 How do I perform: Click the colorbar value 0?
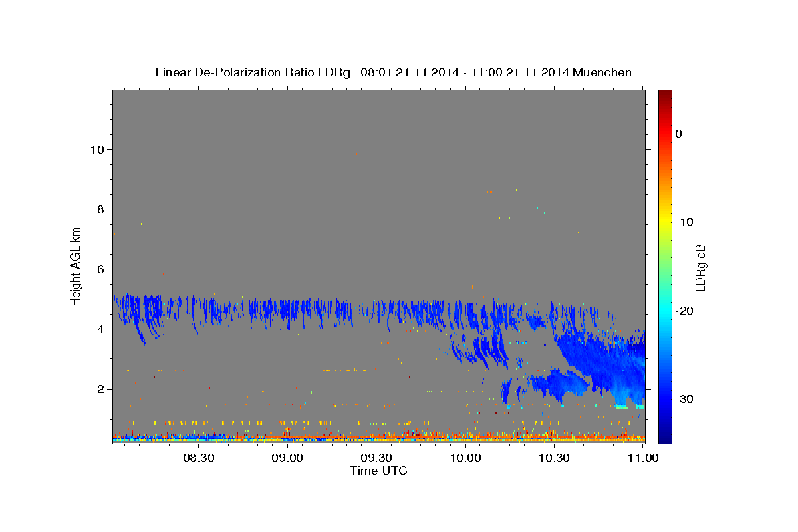[x=679, y=134]
